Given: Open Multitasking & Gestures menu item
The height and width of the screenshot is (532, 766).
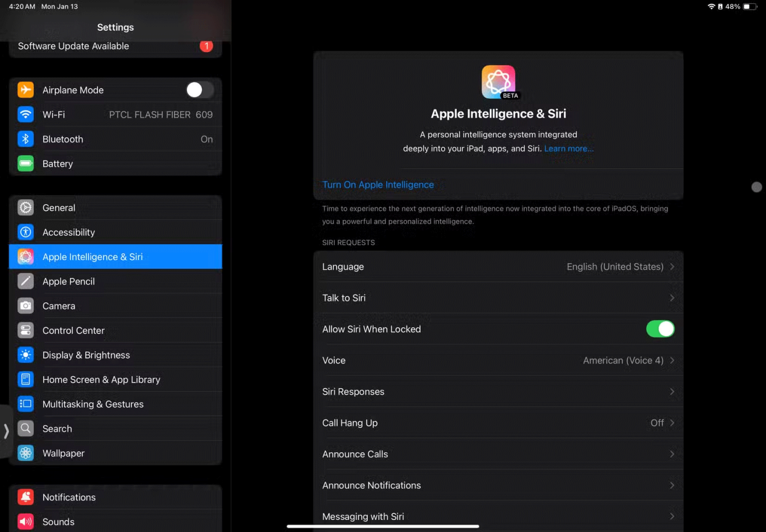Looking at the screenshot, I should click(x=93, y=404).
